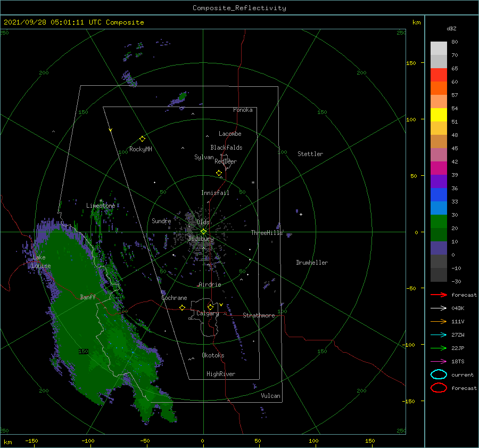The width and height of the screenshot is (479, 448).
Task: Click the orange 111V arrow icon
Action: pyautogui.click(x=439, y=321)
